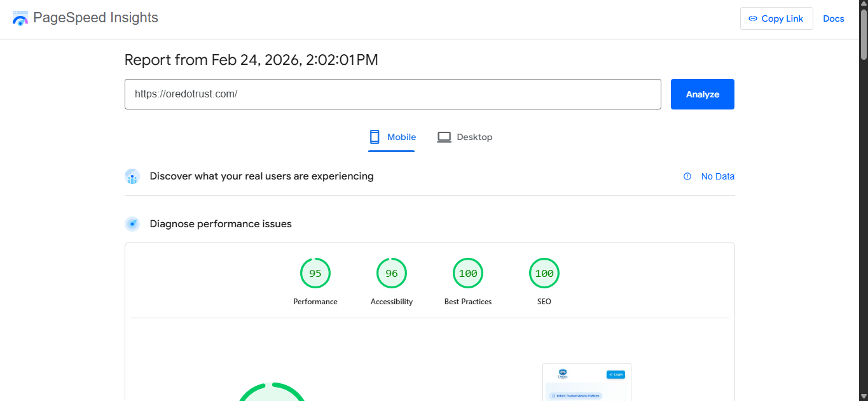Click the mobile phone icon
The width and height of the screenshot is (868, 401).
pos(375,137)
